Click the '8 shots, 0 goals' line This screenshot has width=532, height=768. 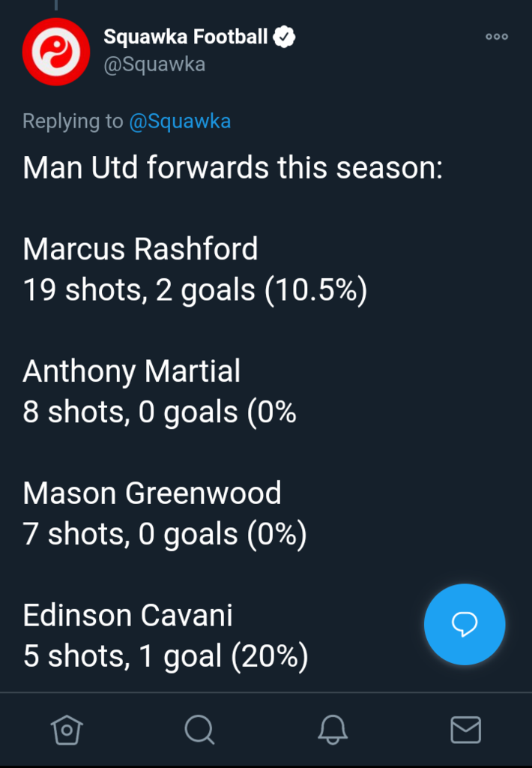pyautogui.click(x=160, y=412)
